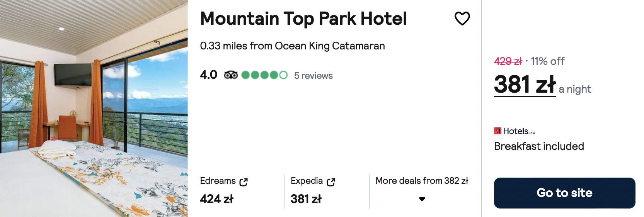Click the Go to site button
This screenshot has width=644, height=217.
(x=564, y=193)
